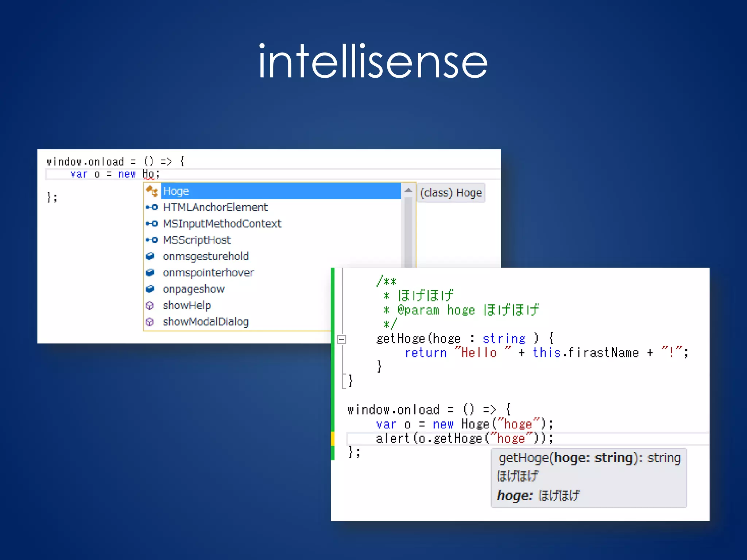Image resolution: width=747 pixels, height=560 pixels.
Task: Click the HTMLAnchorElement interface icon
Action: (152, 207)
